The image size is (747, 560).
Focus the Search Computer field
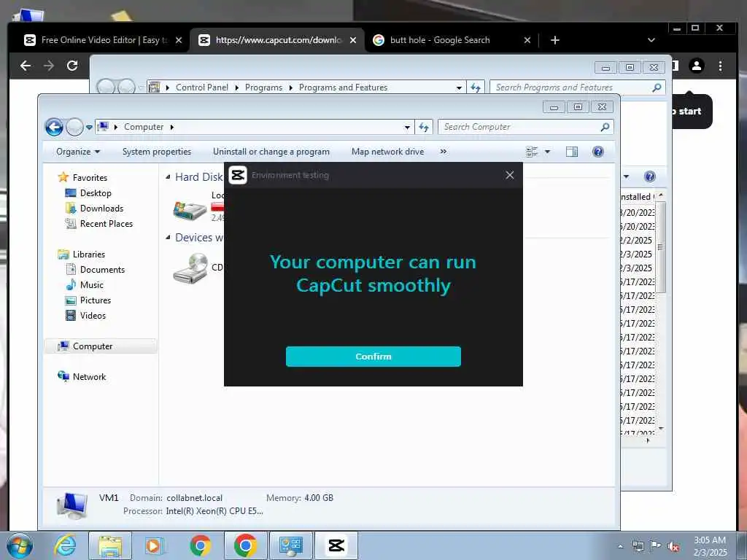(x=525, y=127)
